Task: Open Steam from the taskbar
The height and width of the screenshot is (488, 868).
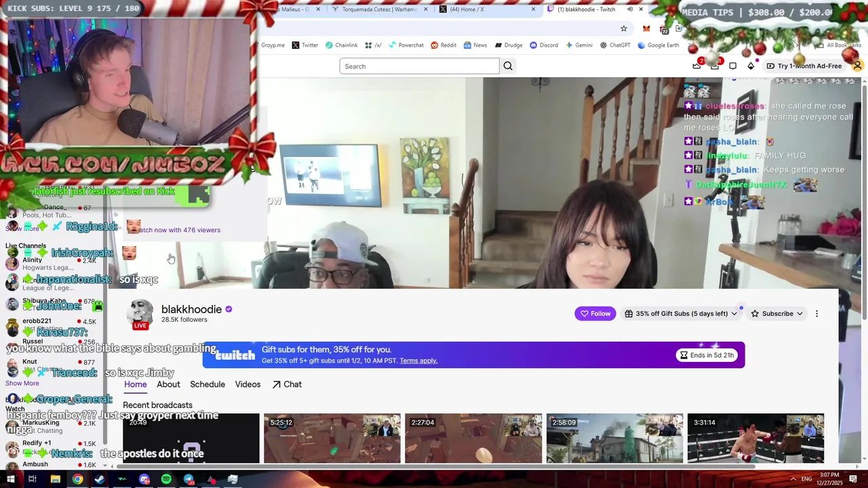Action: point(100,479)
